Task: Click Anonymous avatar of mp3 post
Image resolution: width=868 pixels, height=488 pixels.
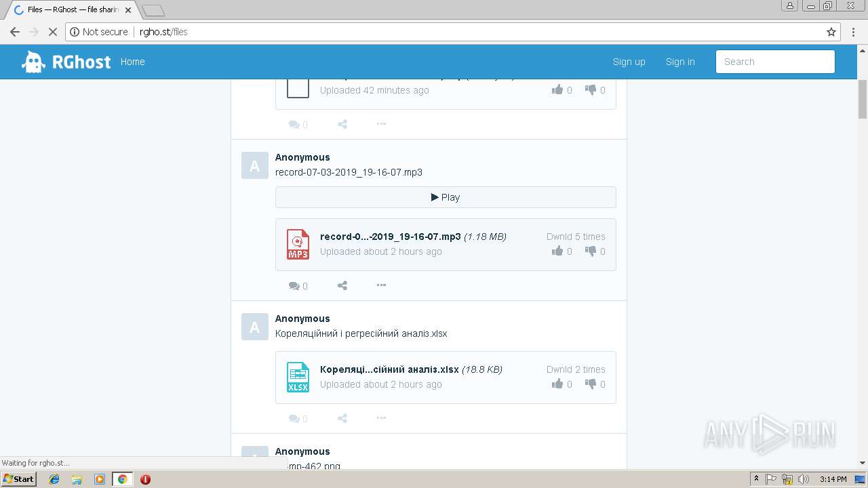Action: click(x=255, y=165)
